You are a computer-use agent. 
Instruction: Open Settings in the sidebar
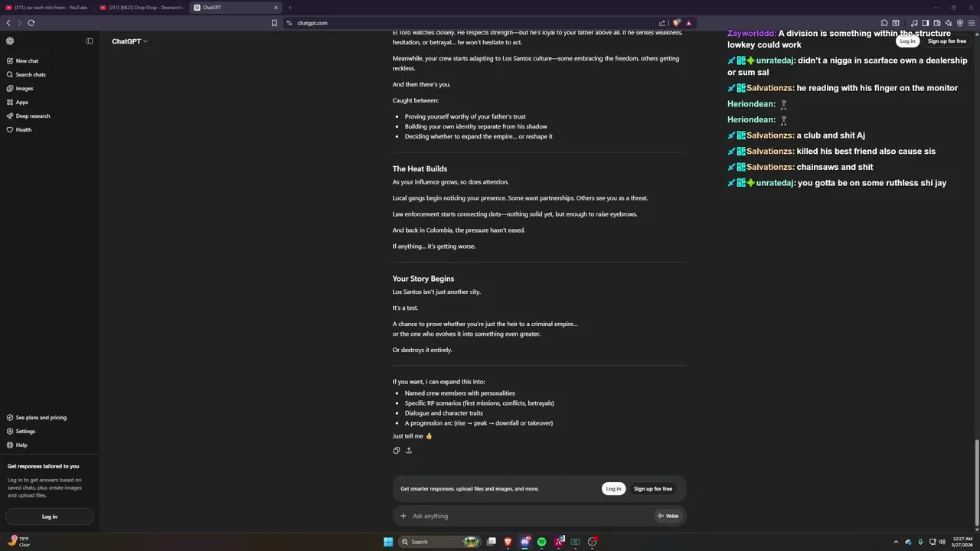(25, 431)
